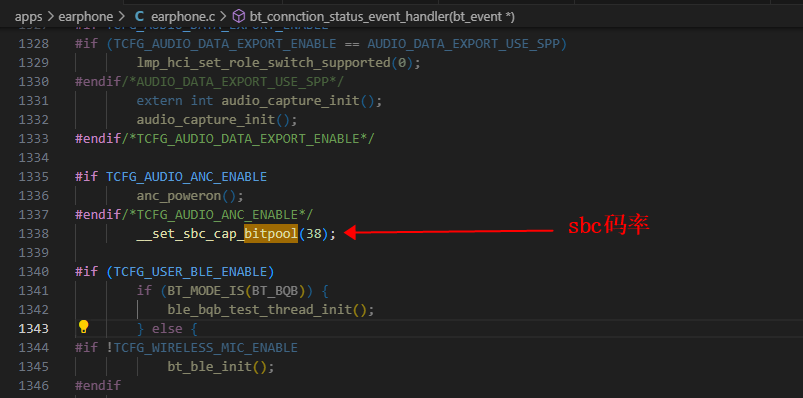
Task: Click AUDIO_DATA_EXPORT_USE_SPP in line 1328
Action: tap(463, 44)
